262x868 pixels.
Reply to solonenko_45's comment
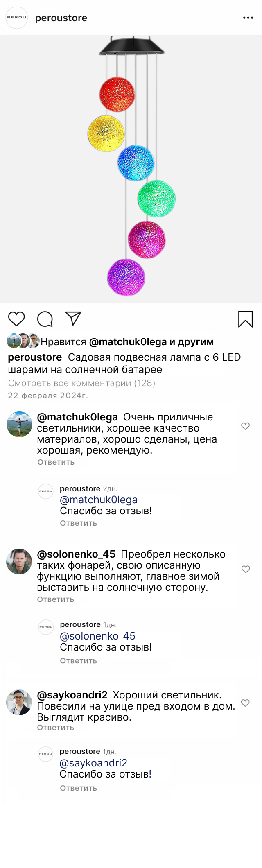(x=56, y=599)
